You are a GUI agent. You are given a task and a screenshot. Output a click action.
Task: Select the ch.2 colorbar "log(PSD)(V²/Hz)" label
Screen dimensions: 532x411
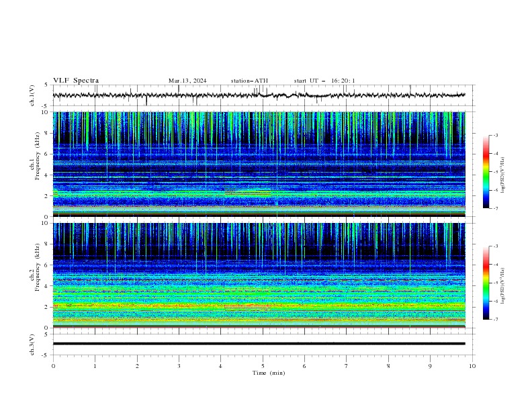[x=502, y=285]
